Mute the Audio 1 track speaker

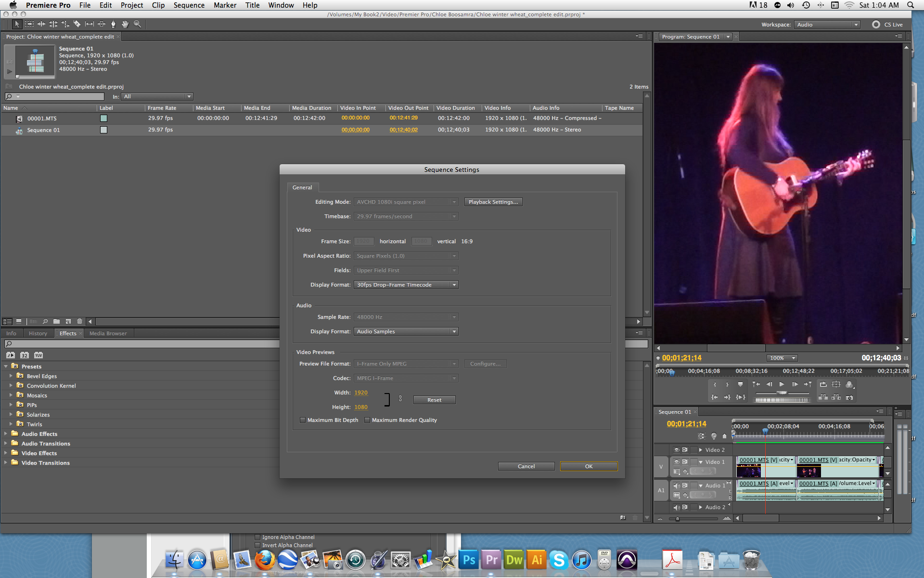[x=677, y=486]
